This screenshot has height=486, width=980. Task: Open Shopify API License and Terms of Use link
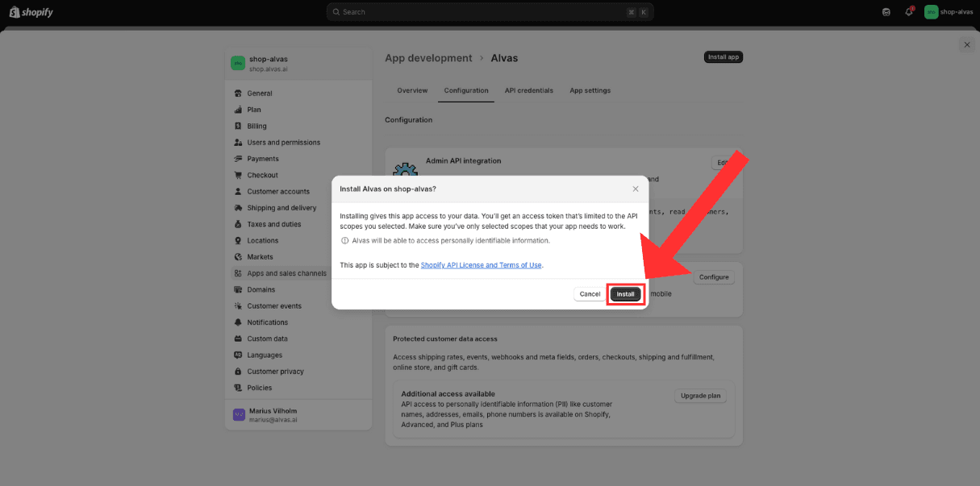pos(482,265)
